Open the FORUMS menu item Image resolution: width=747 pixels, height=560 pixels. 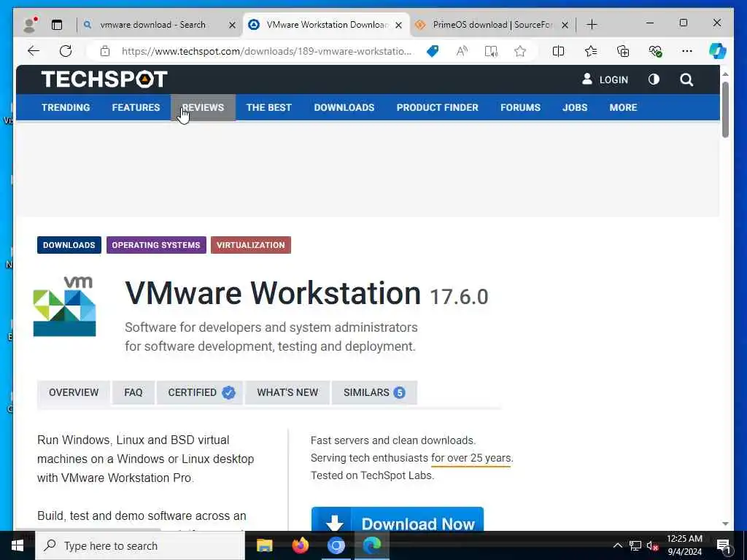pyautogui.click(x=520, y=108)
